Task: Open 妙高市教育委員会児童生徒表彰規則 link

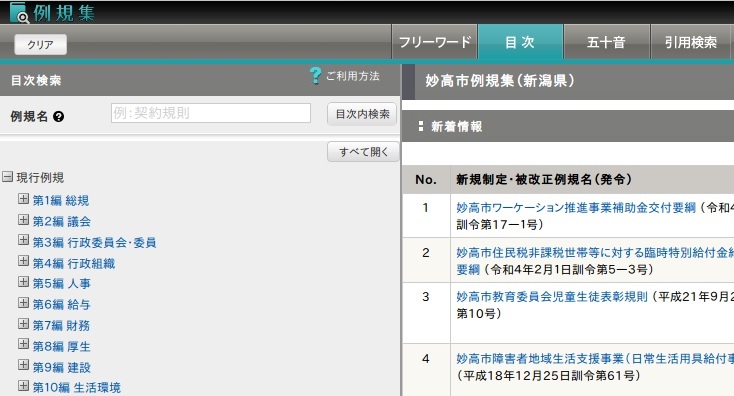Action: pyautogui.click(x=552, y=296)
